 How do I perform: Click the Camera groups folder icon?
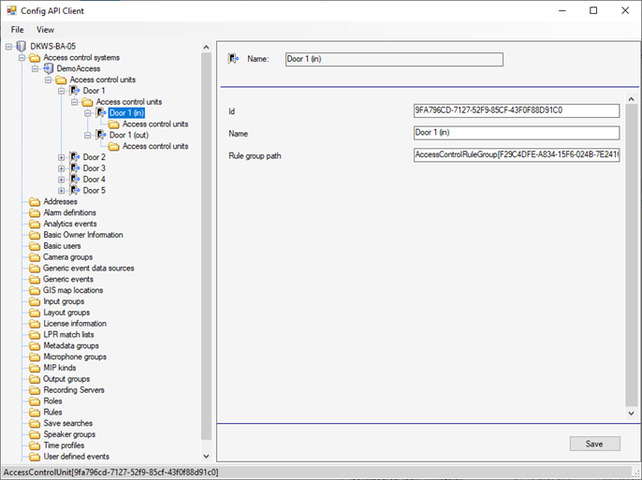click(x=35, y=257)
